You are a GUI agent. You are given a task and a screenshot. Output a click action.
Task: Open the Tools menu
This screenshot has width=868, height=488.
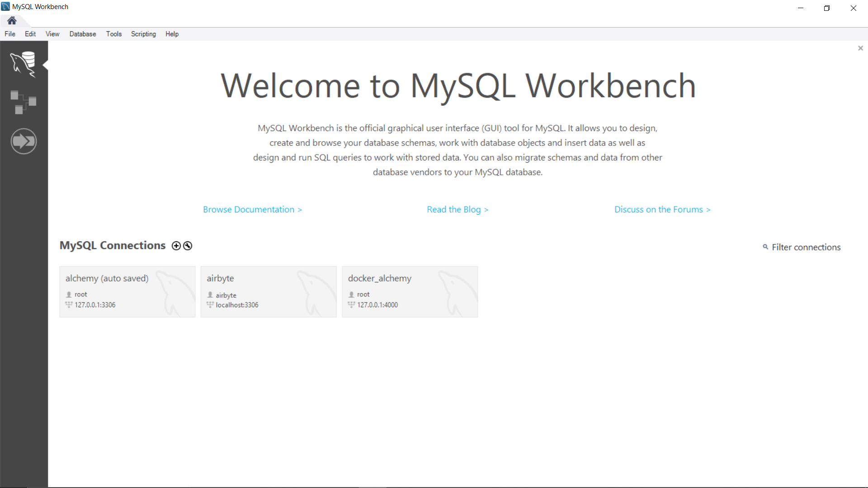click(114, 34)
